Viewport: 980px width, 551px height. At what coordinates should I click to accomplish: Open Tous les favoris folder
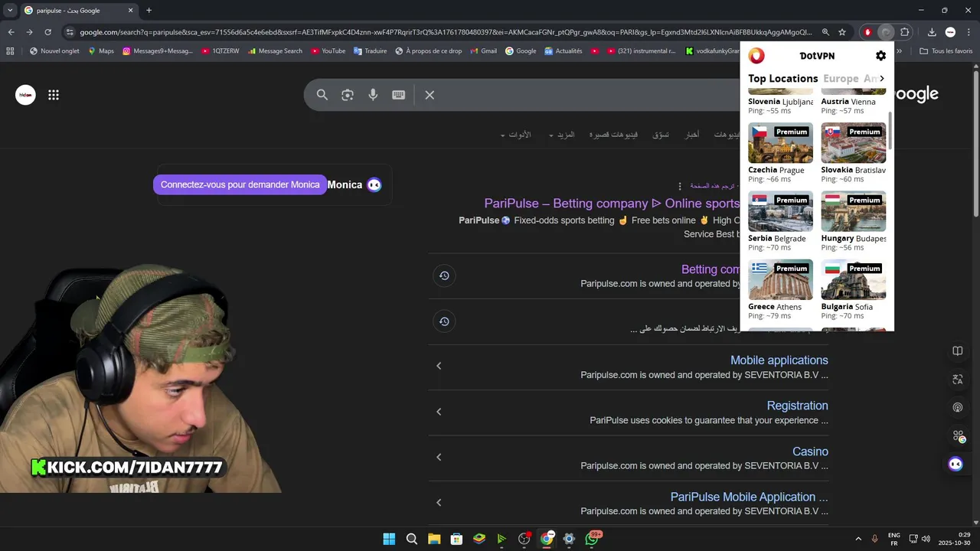pos(946,51)
